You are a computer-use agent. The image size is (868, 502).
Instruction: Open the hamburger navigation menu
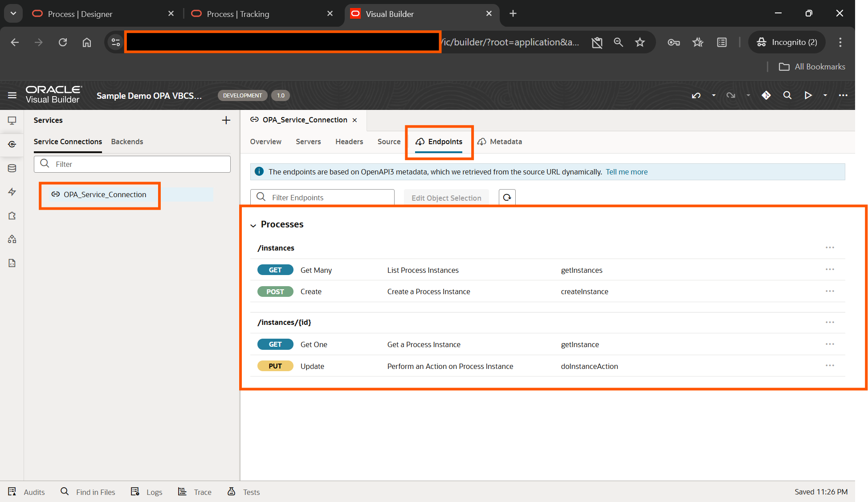(x=12, y=95)
